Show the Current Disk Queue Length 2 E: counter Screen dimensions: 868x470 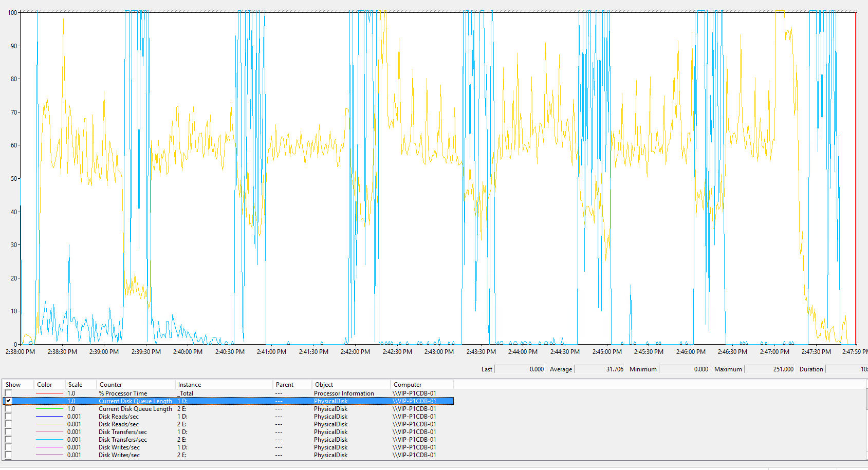coord(8,409)
